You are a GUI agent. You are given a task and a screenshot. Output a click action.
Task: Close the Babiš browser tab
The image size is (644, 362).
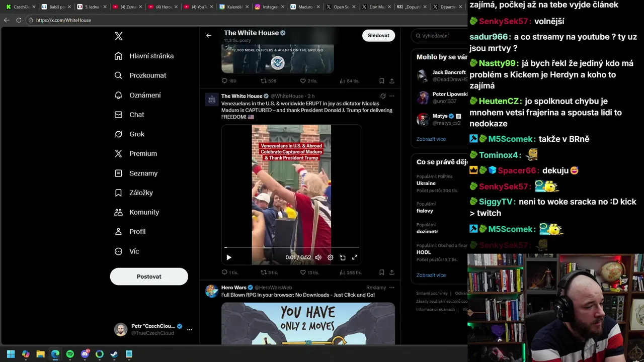click(69, 7)
